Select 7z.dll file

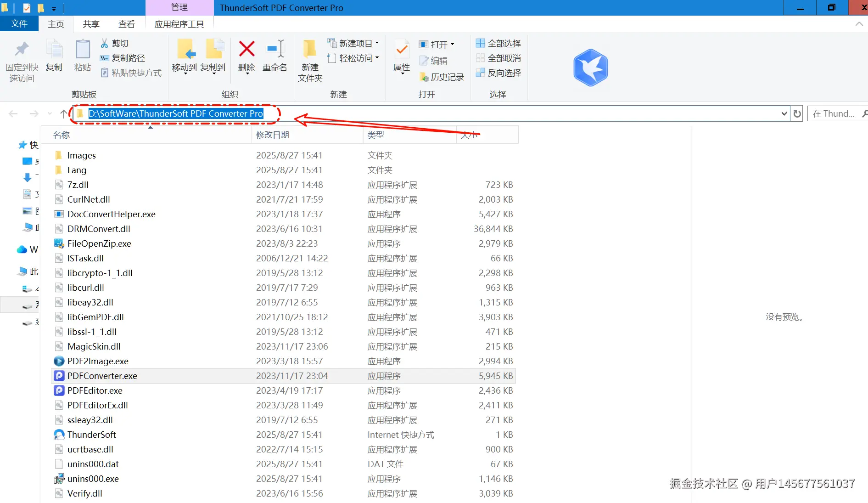pyautogui.click(x=283, y=185)
